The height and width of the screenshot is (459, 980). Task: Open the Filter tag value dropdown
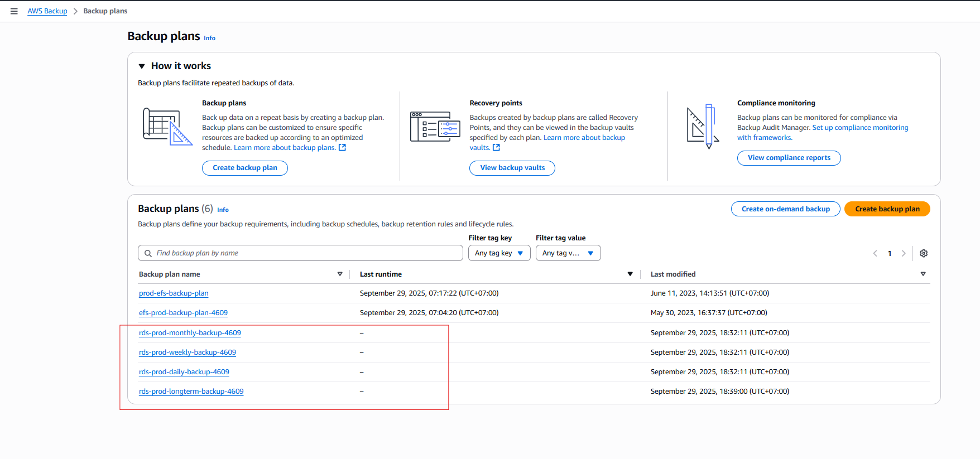coord(568,253)
